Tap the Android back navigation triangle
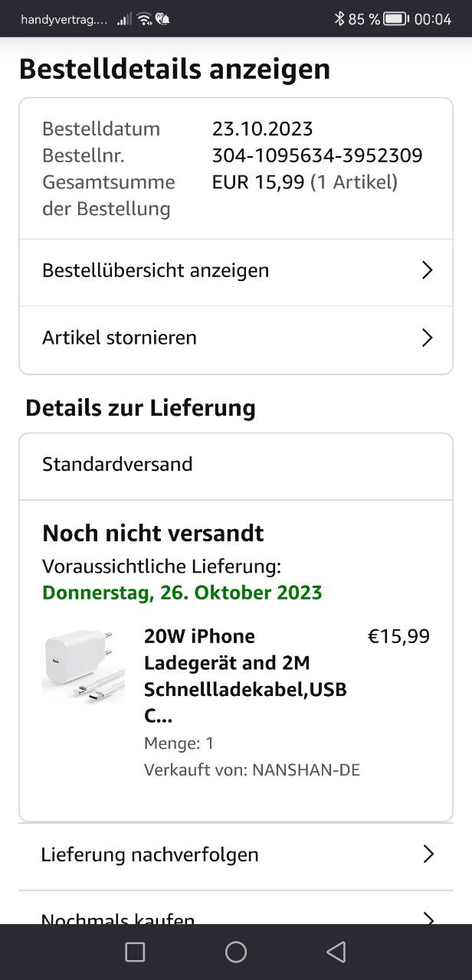Image resolution: width=472 pixels, height=980 pixels. pos(336,952)
